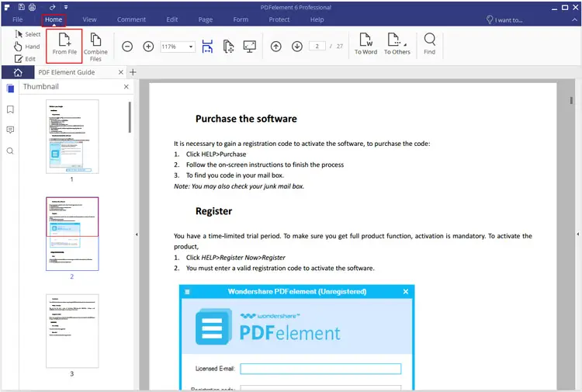Click the save icon in title bar
Screen dimensions: 582x392
tap(22, 7)
